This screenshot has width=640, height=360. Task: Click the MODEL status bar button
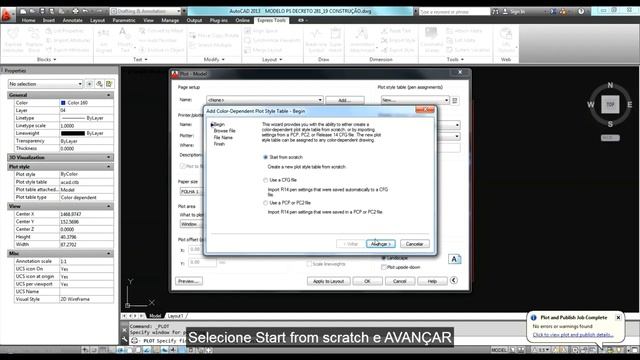[499, 350]
